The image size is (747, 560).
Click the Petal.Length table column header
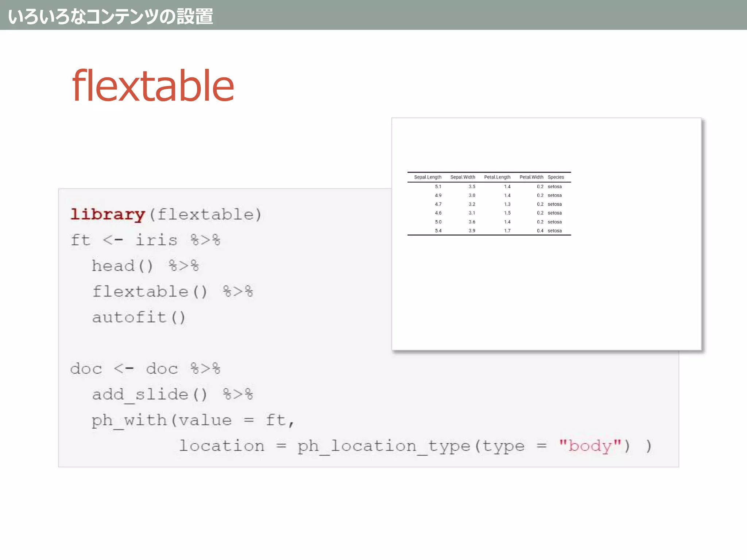pyautogui.click(x=497, y=177)
